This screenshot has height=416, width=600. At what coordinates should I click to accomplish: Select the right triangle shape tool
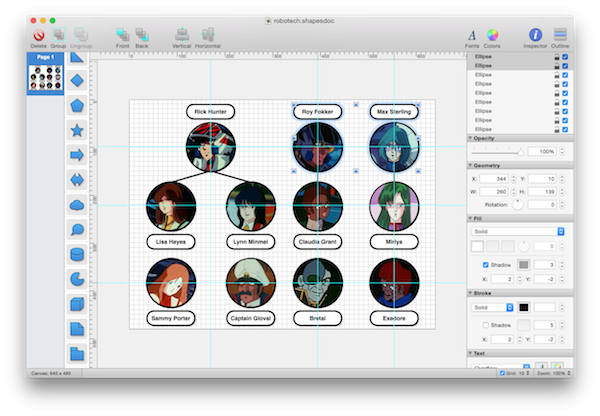(x=77, y=58)
